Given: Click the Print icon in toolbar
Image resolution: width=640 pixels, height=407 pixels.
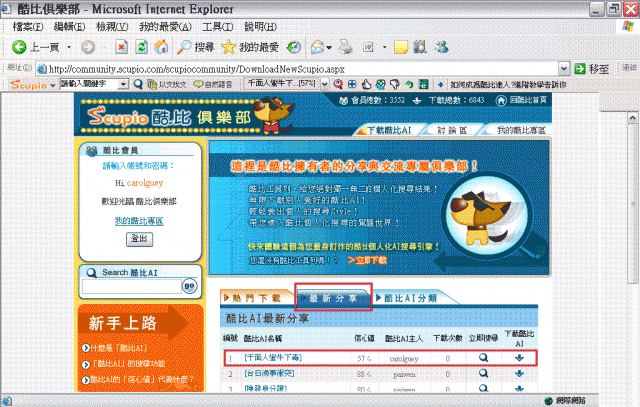Looking at the screenshot, I should tap(346, 47).
